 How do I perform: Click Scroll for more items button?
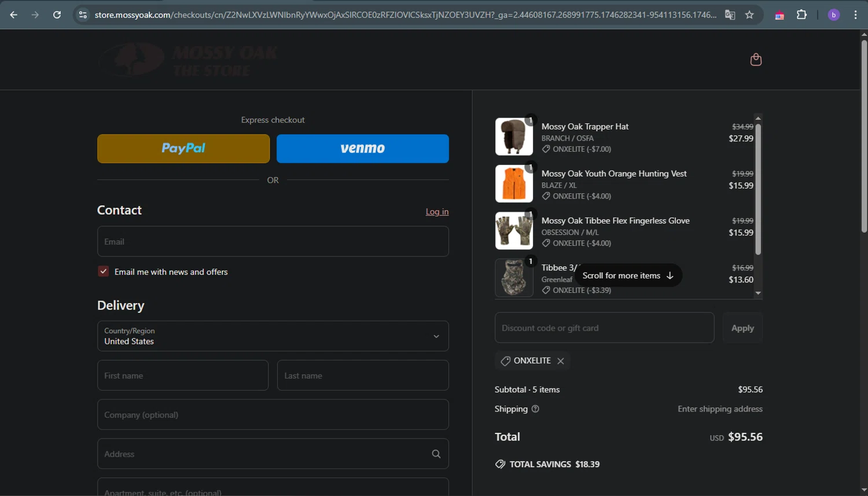[x=628, y=275]
